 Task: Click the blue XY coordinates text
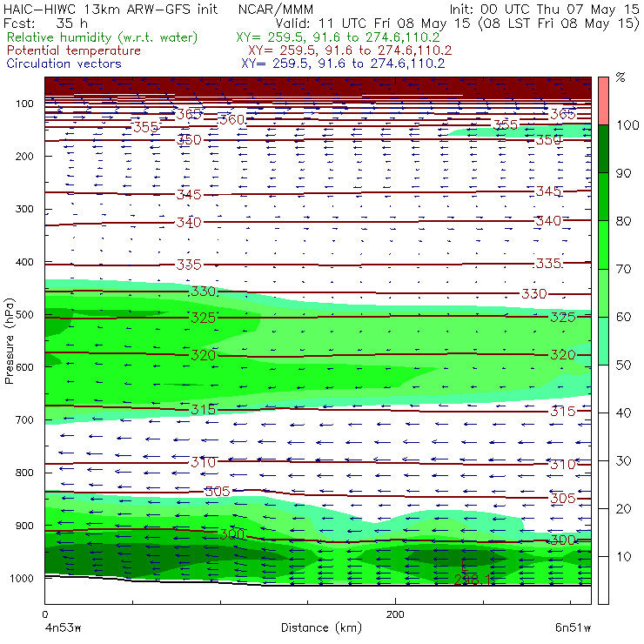tap(343, 64)
